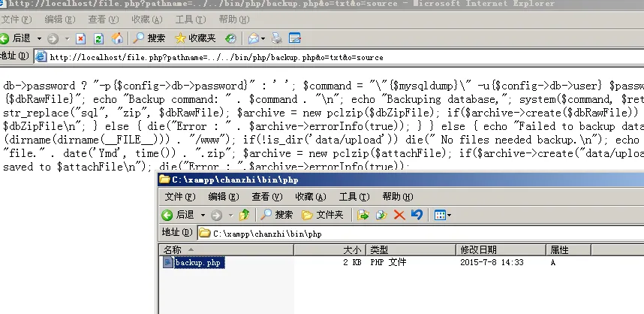Click the Move To icon in Explorer toolbar
This screenshot has width=644, height=314.
363,215
